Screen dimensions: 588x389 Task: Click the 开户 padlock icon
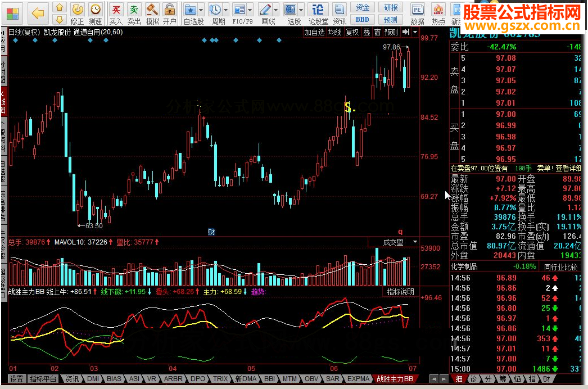pyautogui.click(x=169, y=10)
